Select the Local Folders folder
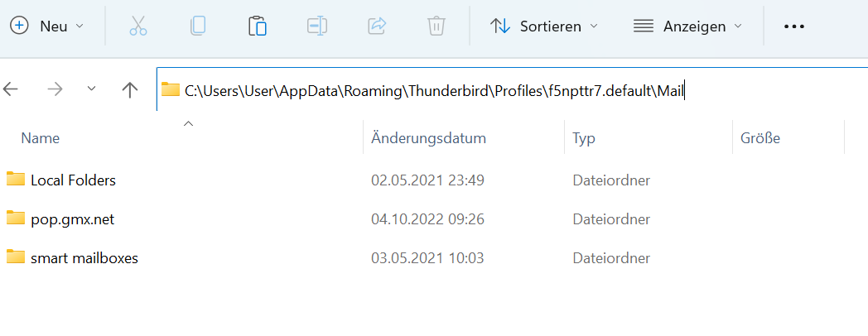 coord(73,180)
